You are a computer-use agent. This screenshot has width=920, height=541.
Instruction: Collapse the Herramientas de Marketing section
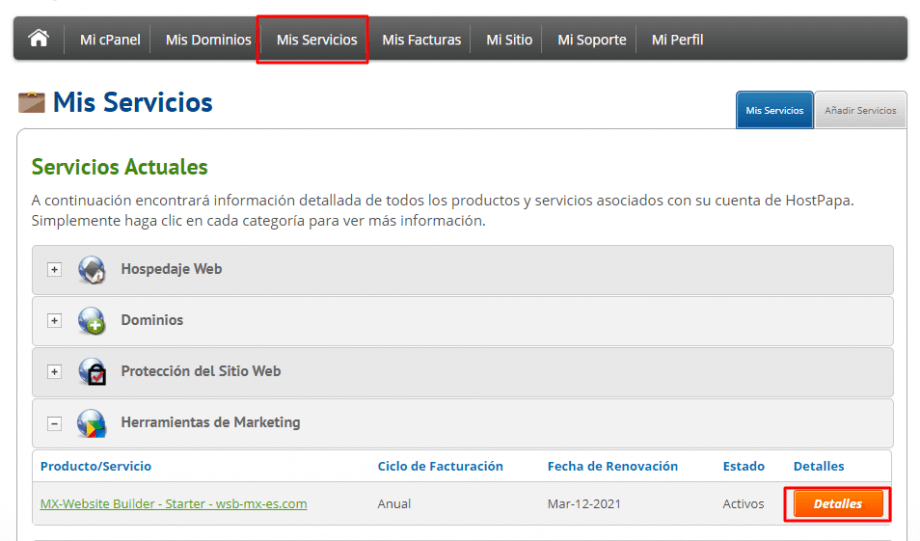click(x=55, y=423)
